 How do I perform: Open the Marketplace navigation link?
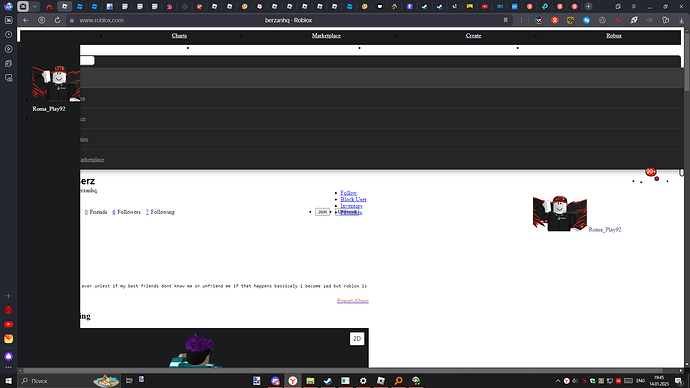click(x=326, y=36)
